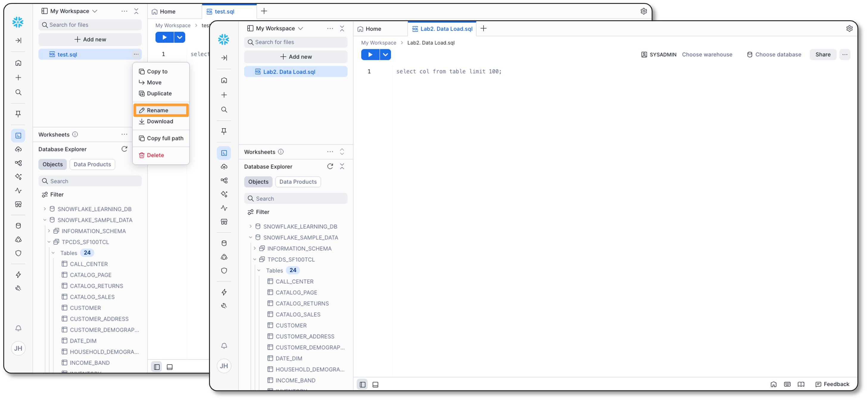Click the blue Run query play button
This screenshot has width=868, height=400.
370,55
